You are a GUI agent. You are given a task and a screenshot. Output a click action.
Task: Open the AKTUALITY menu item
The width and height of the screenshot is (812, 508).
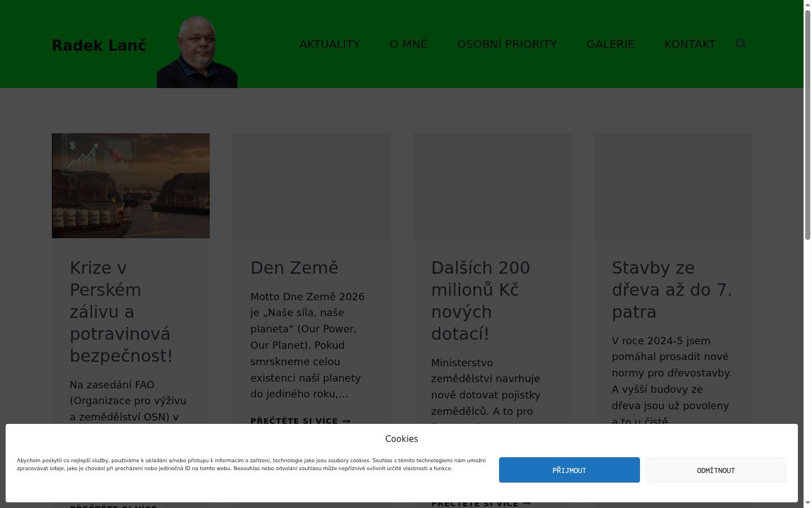pyautogui.click(x=329, y=44)
